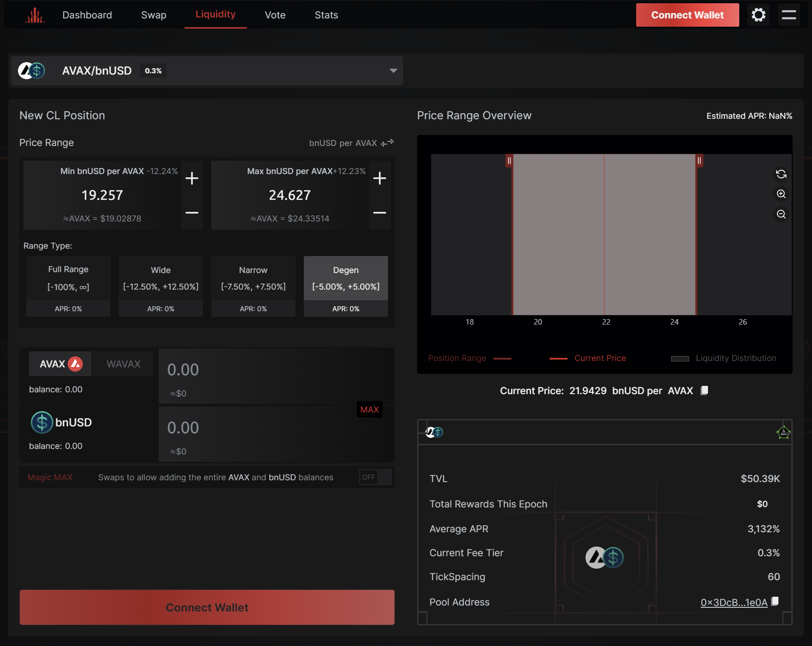Image resolution: width=812 pixels, height=646 pixels.
Task: Click the bnUSD balance: 0.00 text
Action: click(x=56, y=446)
